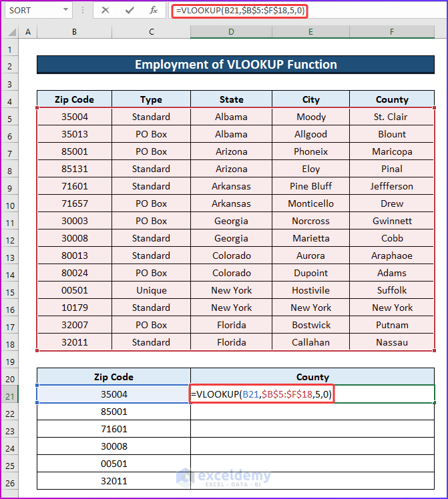Click county cell Pinal

[392, 169]
